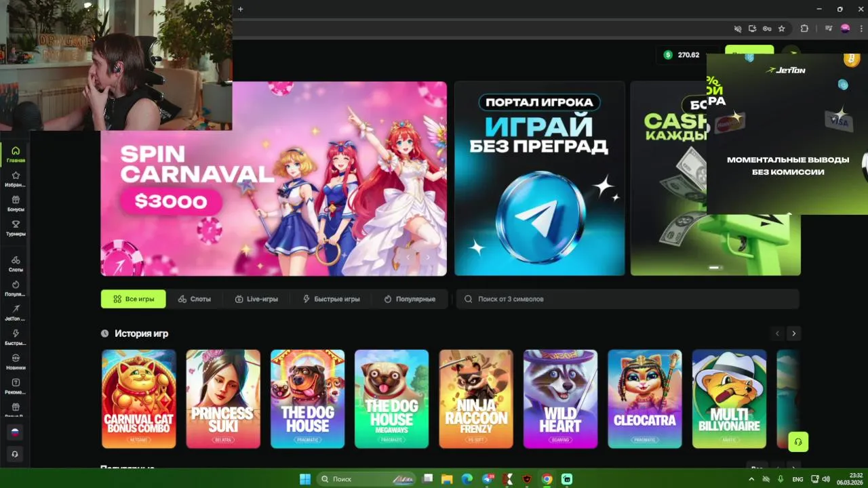Screen dimensions: 868x488
Task: Launch Carnival Cat Bonus Combo game
Action: tap(139, 399)
